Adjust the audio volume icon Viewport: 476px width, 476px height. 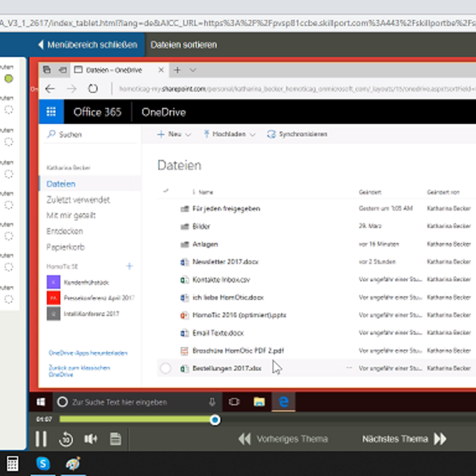point(90,439)
